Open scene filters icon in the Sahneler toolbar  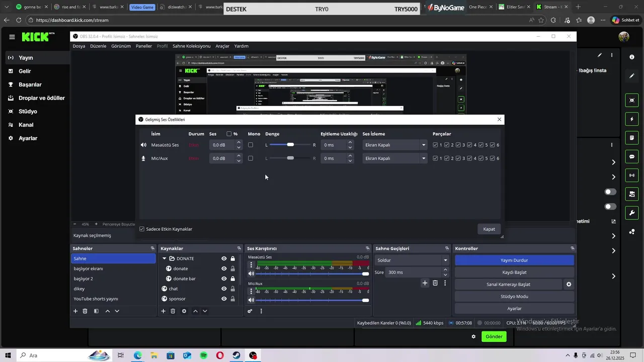(x=96, y=311)
